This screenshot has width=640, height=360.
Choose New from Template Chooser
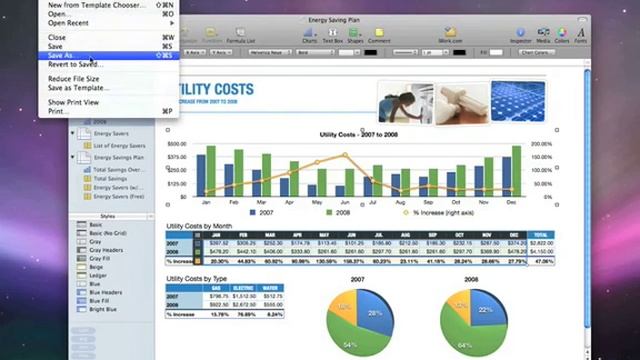pos(109,5)
